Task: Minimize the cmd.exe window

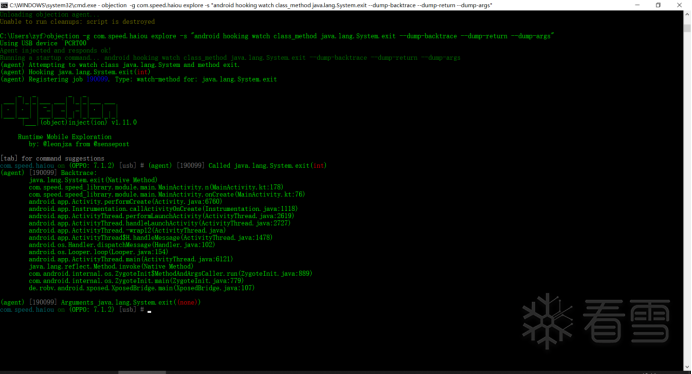Action: click(x=637, y=5)
